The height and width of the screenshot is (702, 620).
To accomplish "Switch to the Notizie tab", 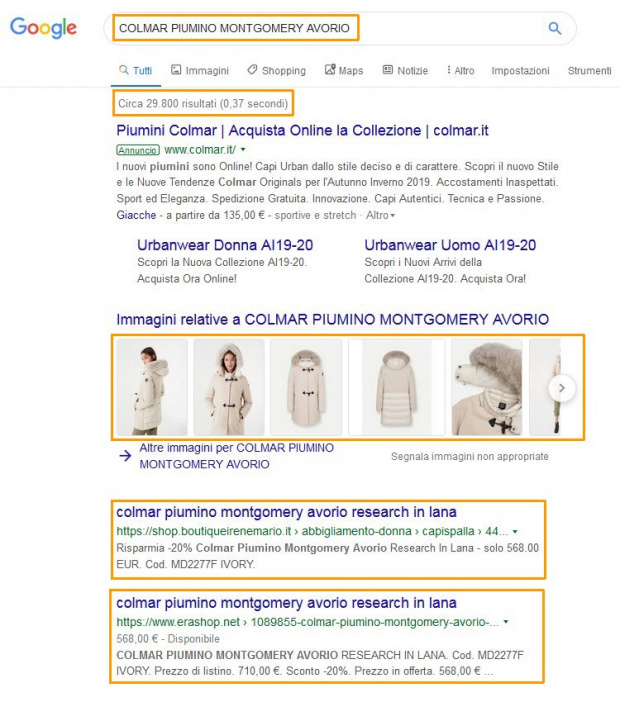I will 406,70.
